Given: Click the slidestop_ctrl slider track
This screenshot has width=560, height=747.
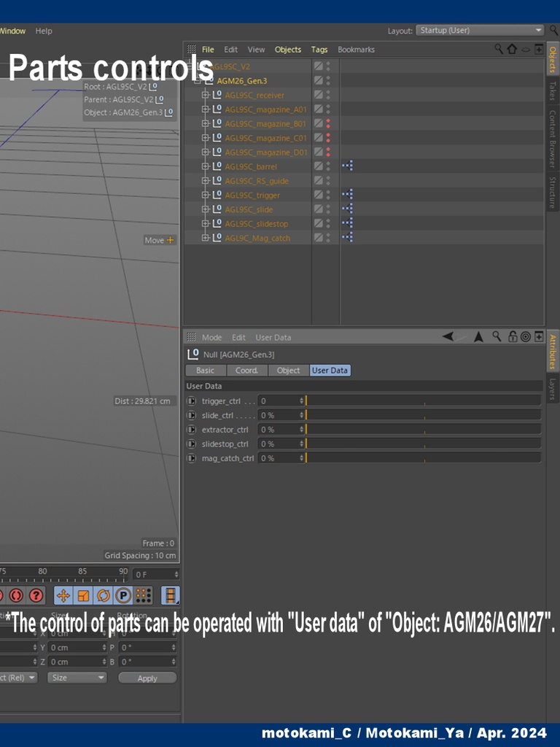Looking at the screenshot, I should [x=424, y=444].
